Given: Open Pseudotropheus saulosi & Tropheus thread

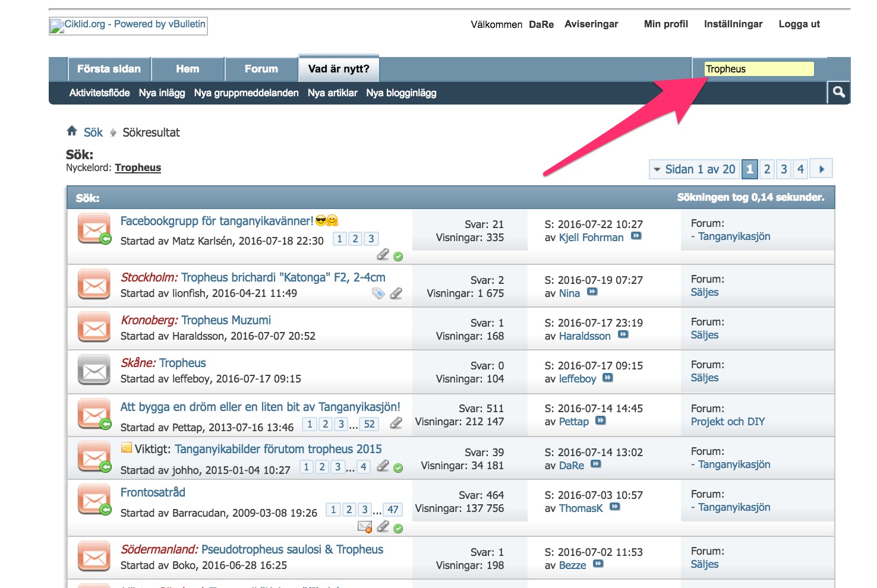Looking at the screenshot, I should point(292,549).
